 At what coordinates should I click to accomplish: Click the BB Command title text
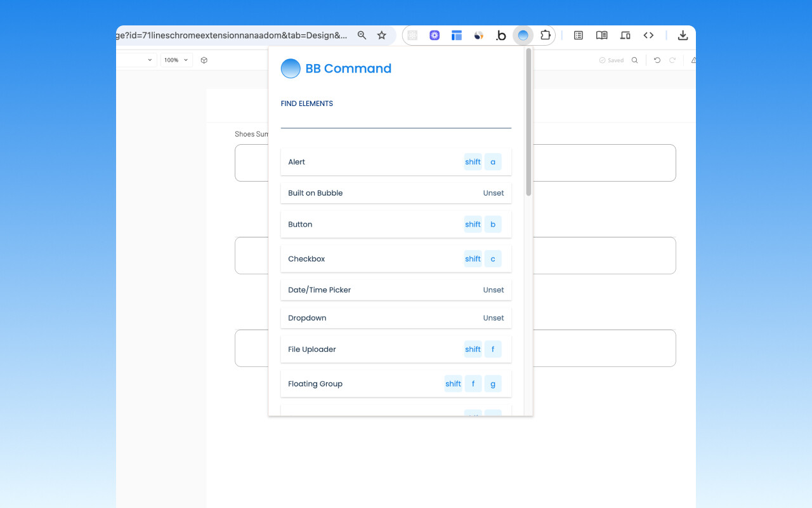(348, 69)
